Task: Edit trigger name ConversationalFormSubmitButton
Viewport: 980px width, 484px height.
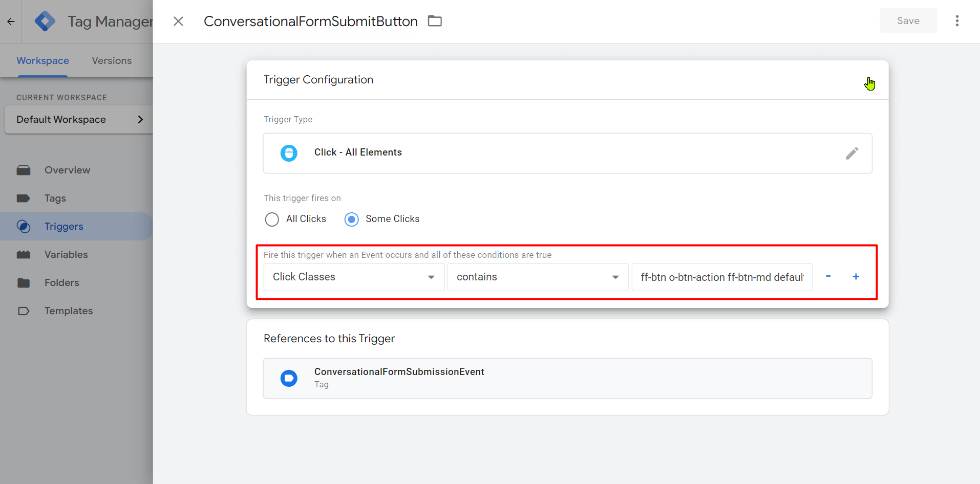Action: pyautogui.click(x=311, y=21)
